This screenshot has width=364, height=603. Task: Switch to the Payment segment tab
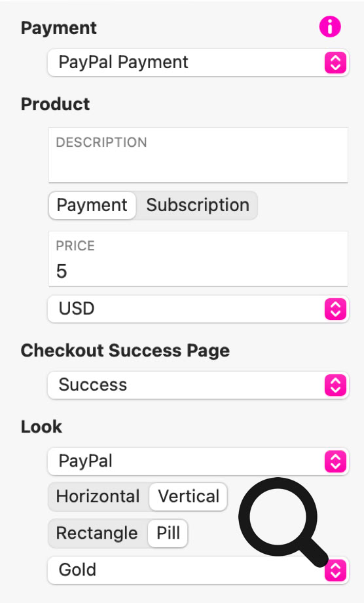coord(92,205)
